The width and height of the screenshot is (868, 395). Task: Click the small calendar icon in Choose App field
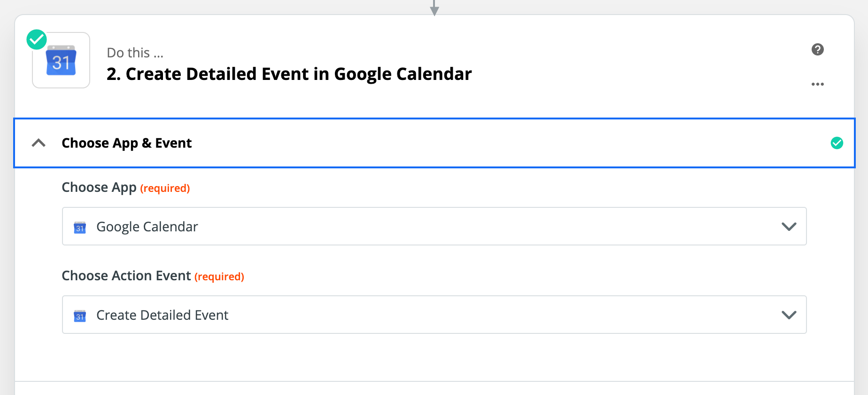click(80, 228)
